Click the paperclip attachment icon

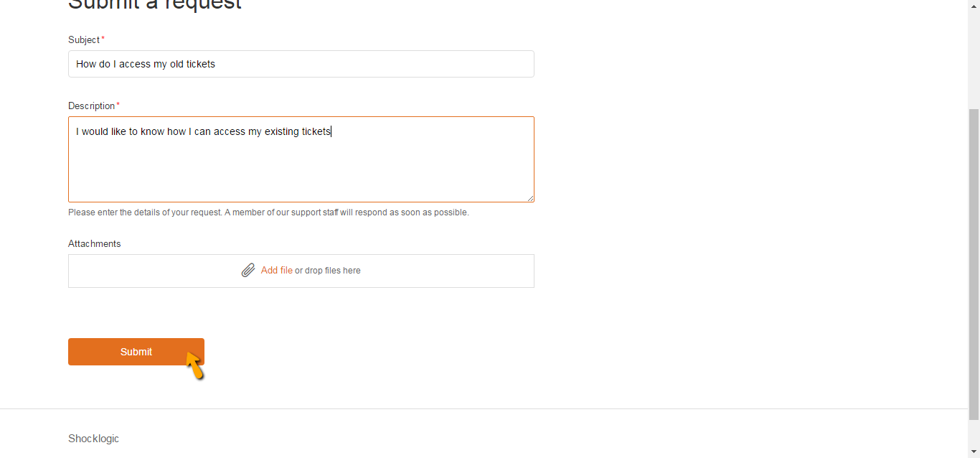[x=248, y=271]
